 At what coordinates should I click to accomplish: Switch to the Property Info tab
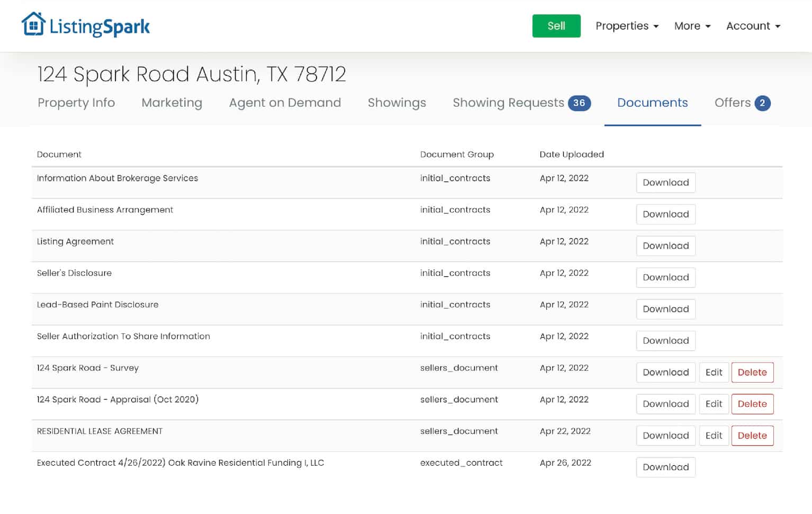[x=76, y=103]
